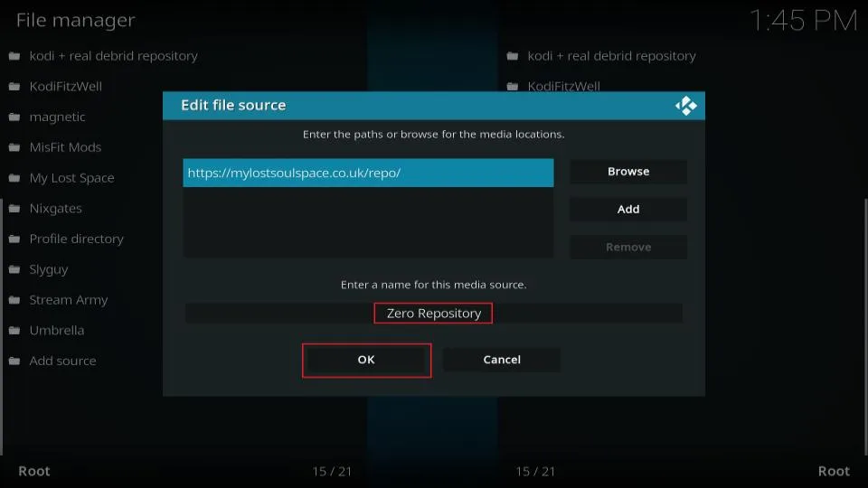The width and height of the screenshot is (868, 488).
Task: Open Add source in left panel
Action: (62, 361)
